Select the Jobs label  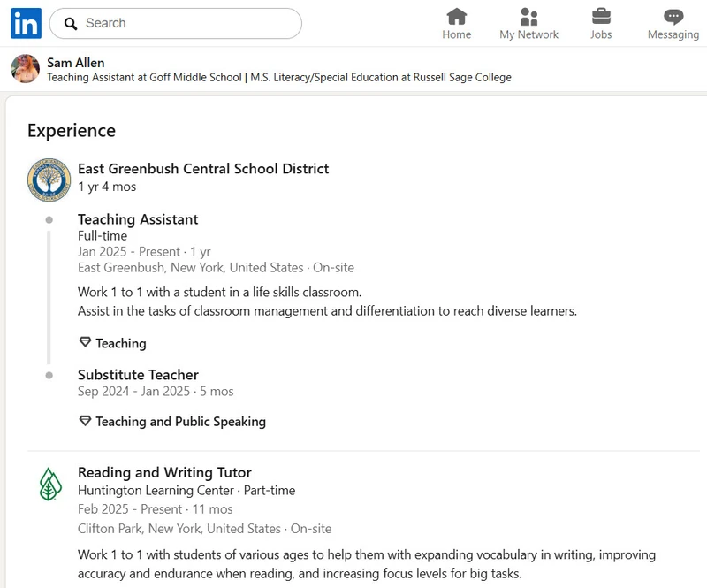pos(601,34)
